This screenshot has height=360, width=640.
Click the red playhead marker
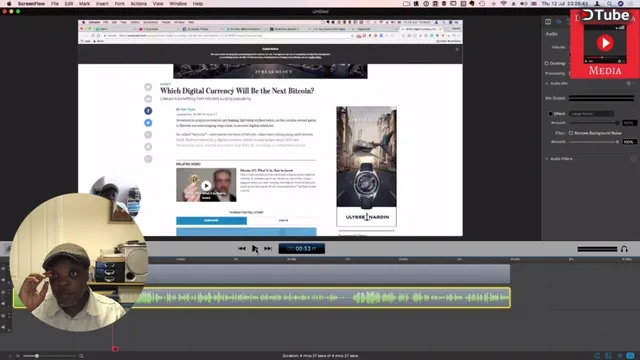tap(115, 349)
